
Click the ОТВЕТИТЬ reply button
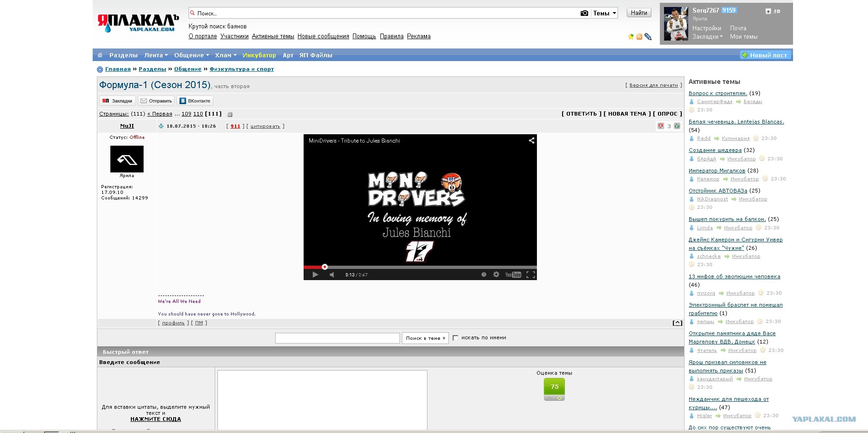tap(581, 114)
